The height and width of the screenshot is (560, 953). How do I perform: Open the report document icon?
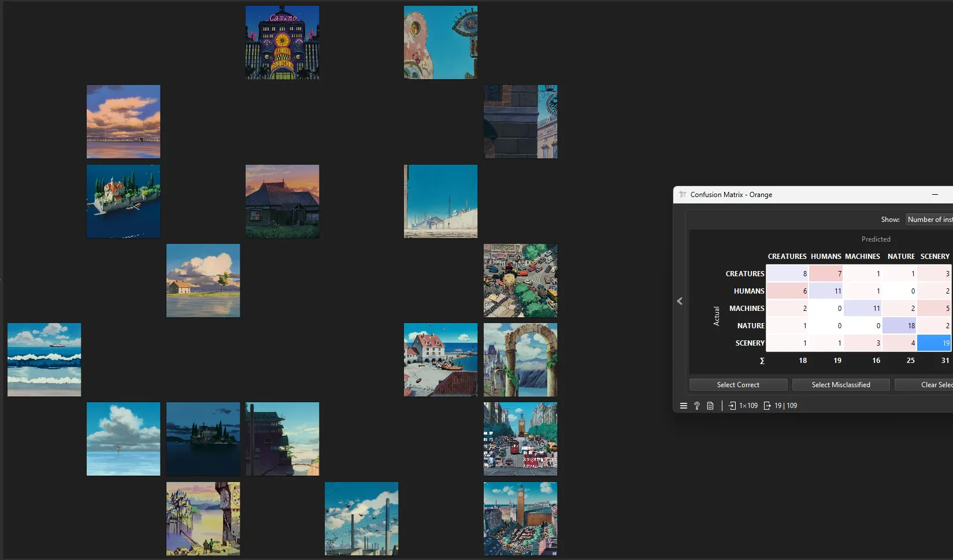(710, 405)
